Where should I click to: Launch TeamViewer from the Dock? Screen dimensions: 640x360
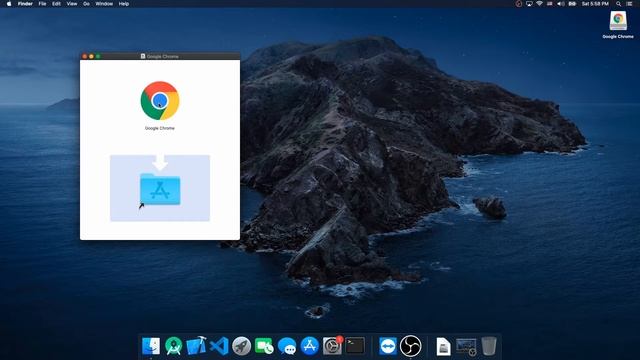click(388, 346)
